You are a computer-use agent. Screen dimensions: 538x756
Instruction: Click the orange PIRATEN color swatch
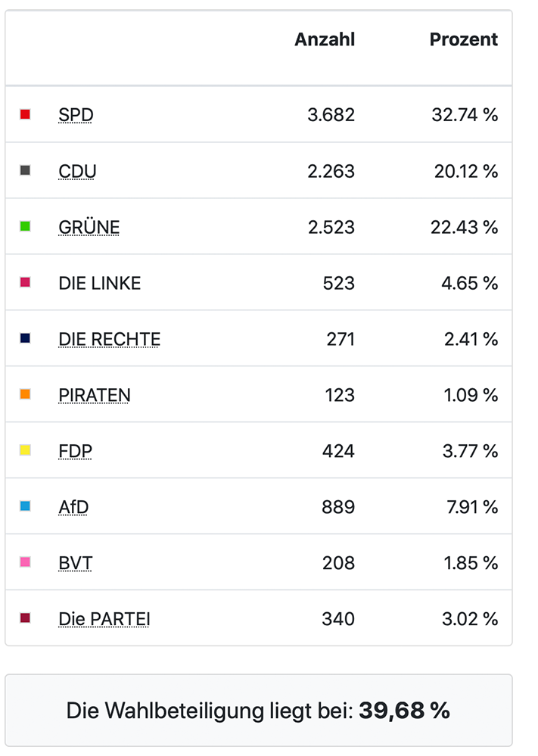25,394
